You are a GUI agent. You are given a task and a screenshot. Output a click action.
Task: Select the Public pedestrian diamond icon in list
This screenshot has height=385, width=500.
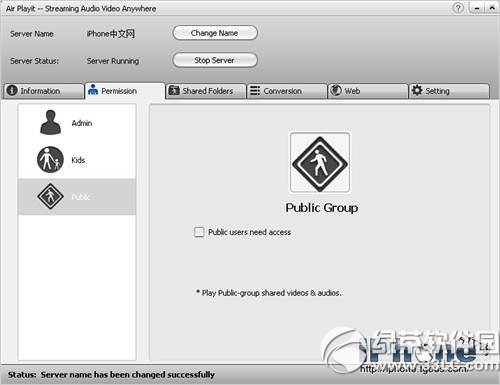[50, 196]
